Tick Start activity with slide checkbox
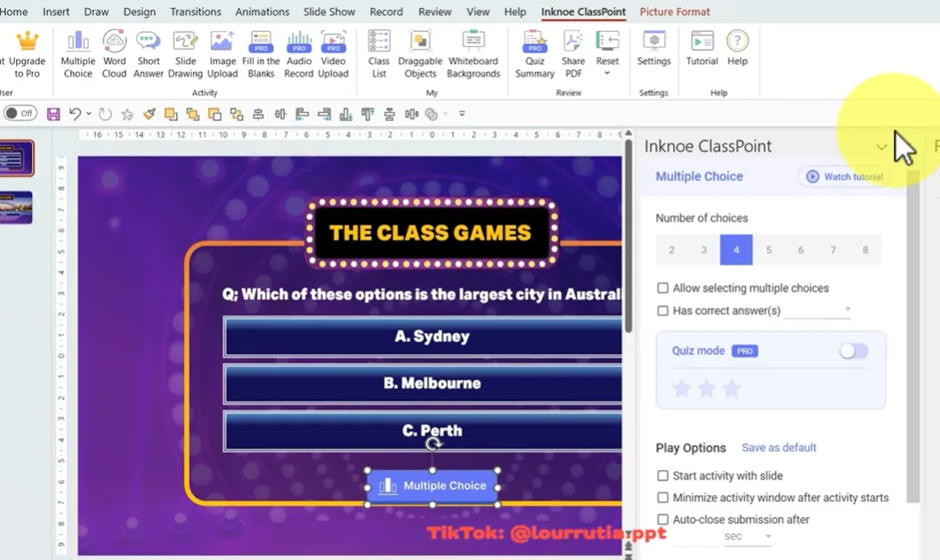Viewport: 940px width, 560px height. pyautogui.click(x=662, y=476)
